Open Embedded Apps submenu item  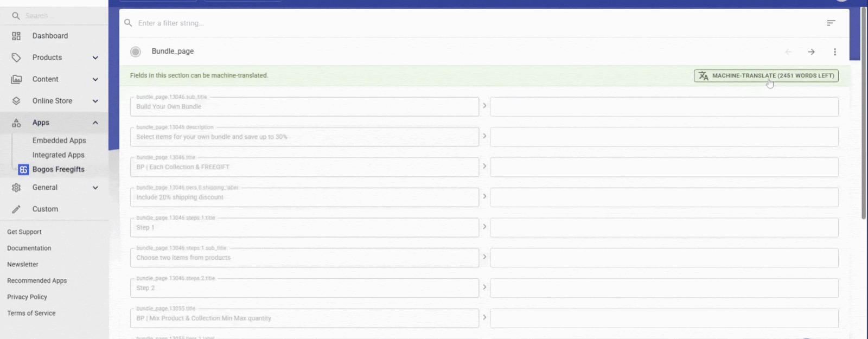coord(59,140)
